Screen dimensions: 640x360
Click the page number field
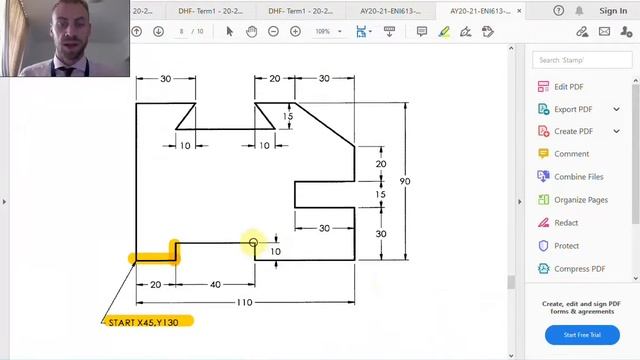182,31
